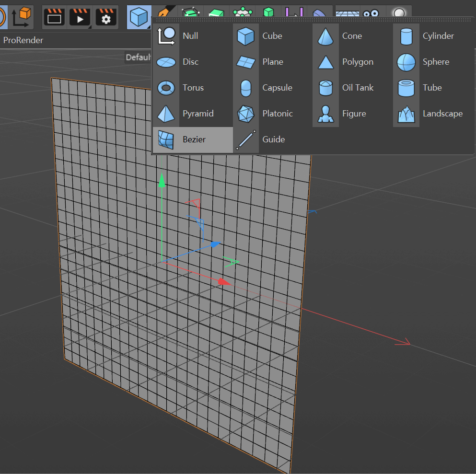Create a Tube primitive
This screenshot has width=476, height=474.
point(433,88)
